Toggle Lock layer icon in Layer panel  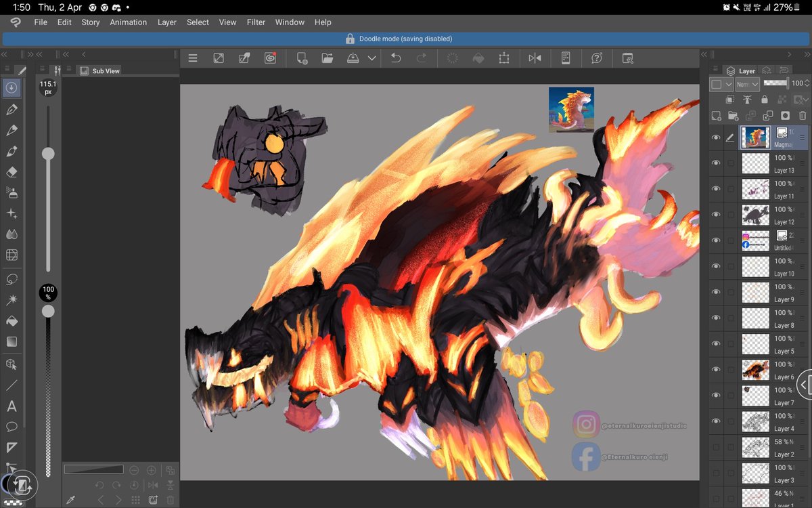click(765, 100)
